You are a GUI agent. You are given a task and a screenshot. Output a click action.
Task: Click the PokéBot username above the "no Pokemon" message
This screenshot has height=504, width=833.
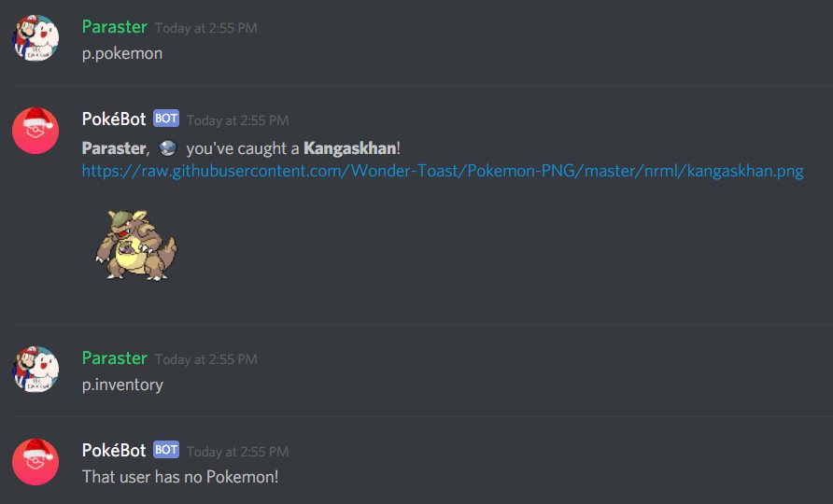[114, 451]
